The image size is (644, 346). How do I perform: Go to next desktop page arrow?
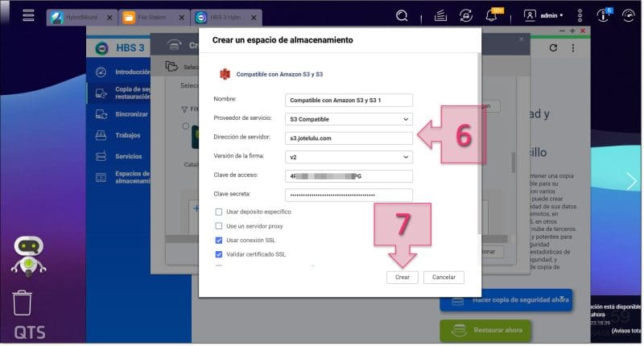[631, 181]
